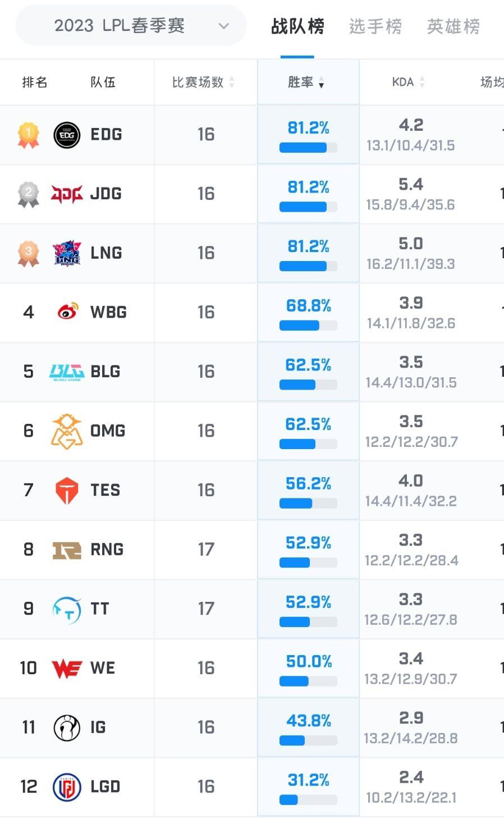The image size is (504, 823).
Task: Select the LGD team logo
Action: click(x=67, y=787)
